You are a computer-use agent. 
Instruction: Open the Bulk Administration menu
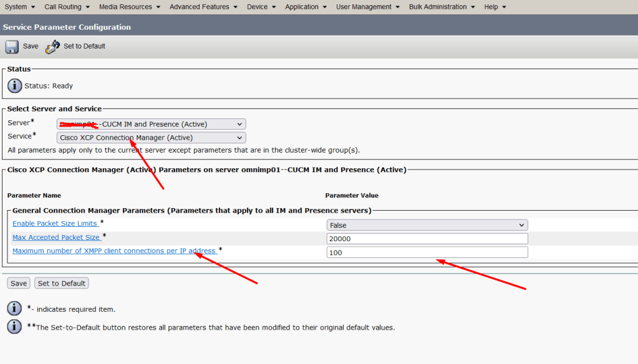442,7
